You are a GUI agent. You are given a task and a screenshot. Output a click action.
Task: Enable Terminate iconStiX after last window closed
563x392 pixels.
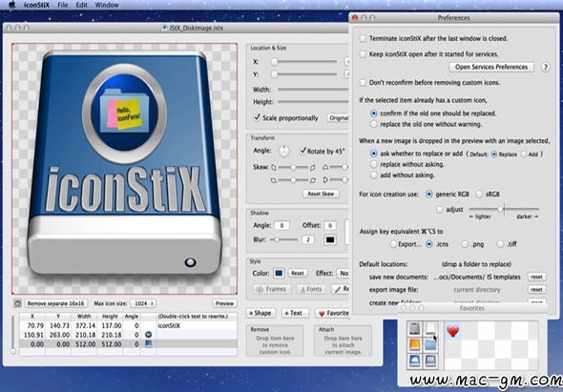pyautogui.click(x=363, y=38)
